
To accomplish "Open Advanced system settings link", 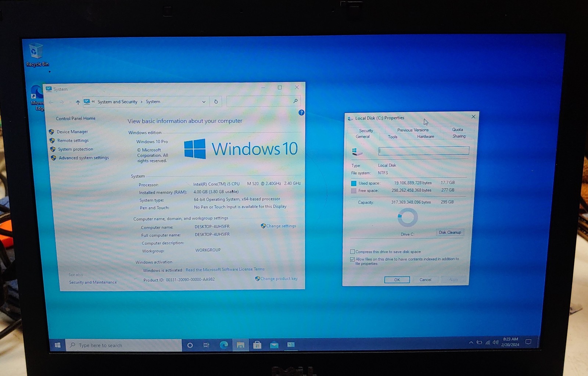I will point(84,158).
